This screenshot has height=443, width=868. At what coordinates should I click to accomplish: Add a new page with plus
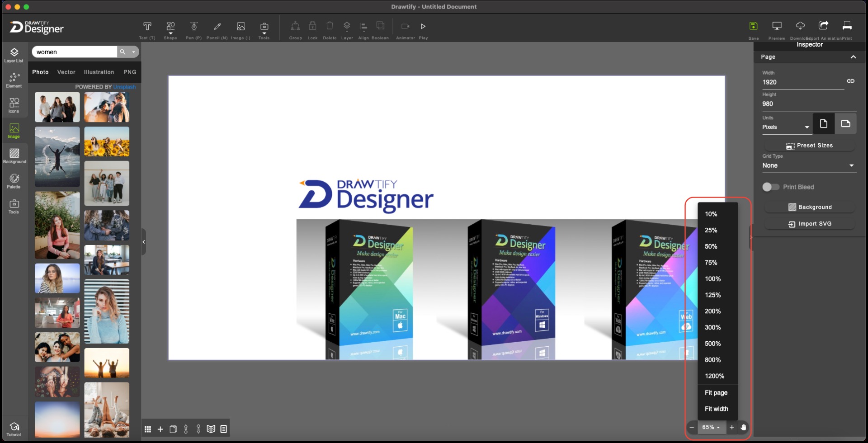click(x=160, y=429)
